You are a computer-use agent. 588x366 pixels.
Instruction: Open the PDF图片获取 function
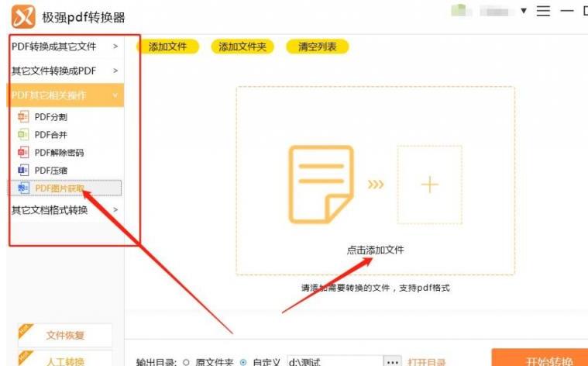pos(64,188)
